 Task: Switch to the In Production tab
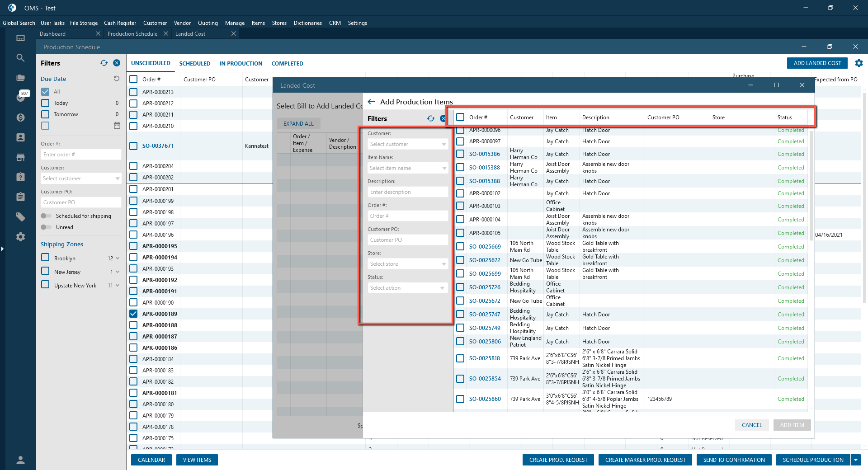[241, 64]
